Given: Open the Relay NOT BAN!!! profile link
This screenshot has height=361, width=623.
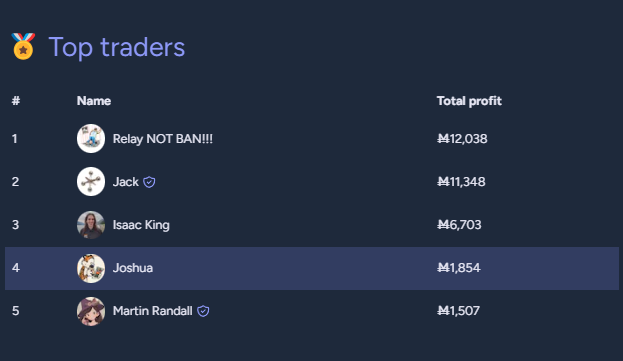Looking at the screenshot, I should [x=163, y=139].
